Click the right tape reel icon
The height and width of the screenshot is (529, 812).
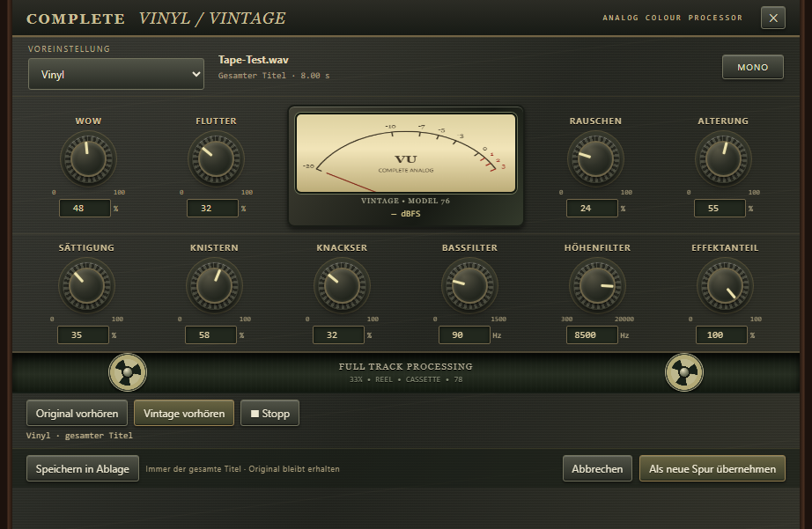click(684, 372)
